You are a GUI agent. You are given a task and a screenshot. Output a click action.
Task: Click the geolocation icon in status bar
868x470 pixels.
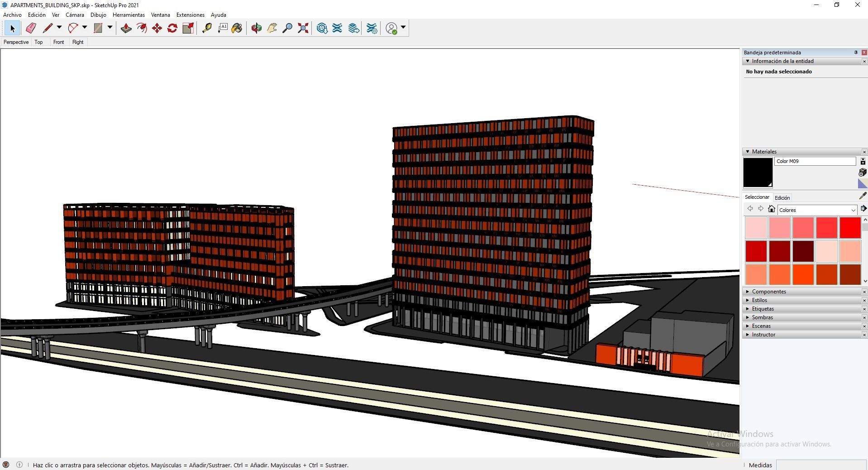click(x=6, y=465)
